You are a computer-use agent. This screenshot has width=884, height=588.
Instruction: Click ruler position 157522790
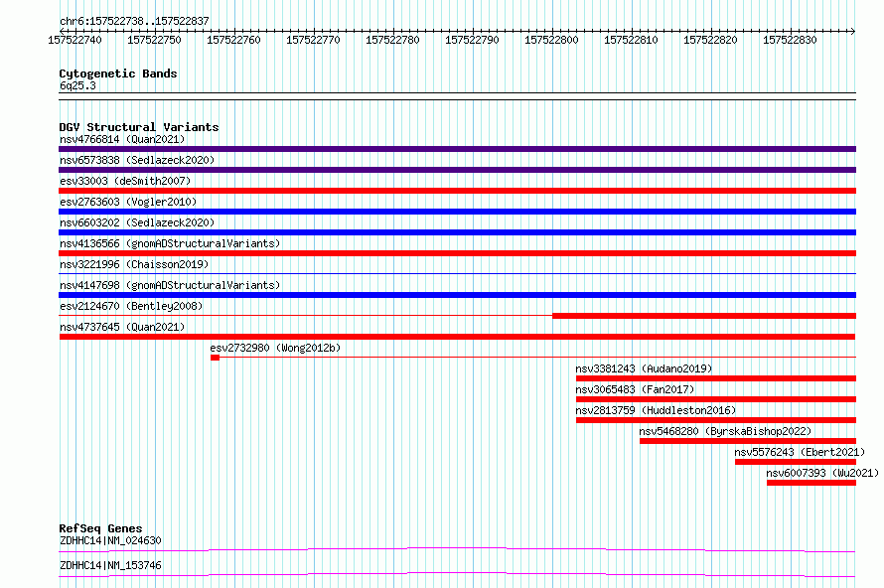click(473, 40)
